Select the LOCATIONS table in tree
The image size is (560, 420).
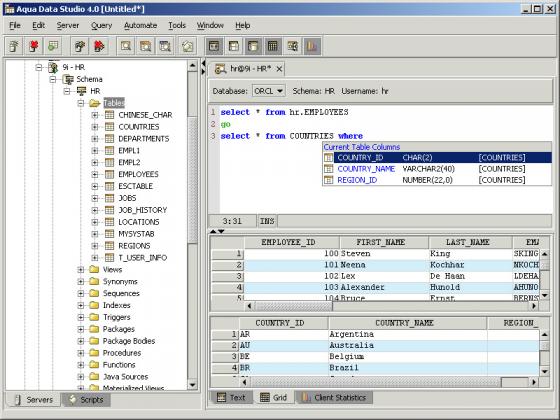point(139,222)
